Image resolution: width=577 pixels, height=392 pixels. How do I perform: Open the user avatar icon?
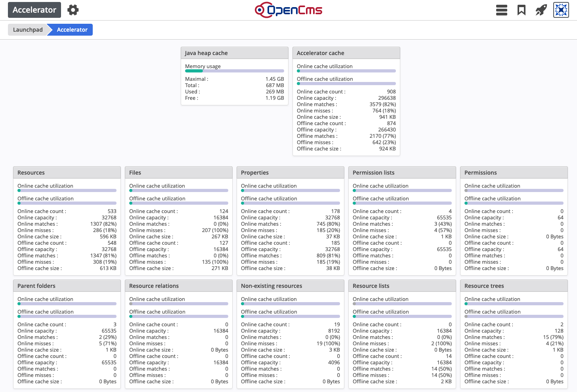point(561,10)
